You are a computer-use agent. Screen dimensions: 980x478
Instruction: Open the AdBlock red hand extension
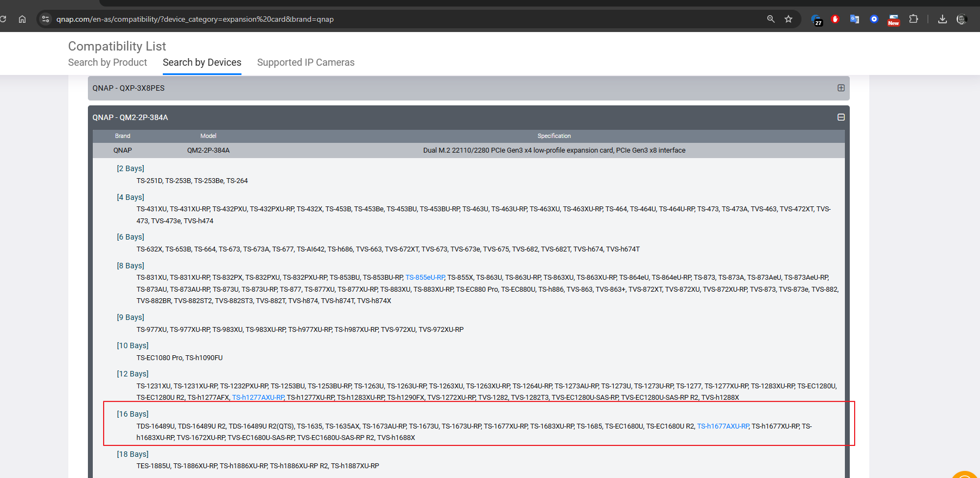(x=836, y=19)
